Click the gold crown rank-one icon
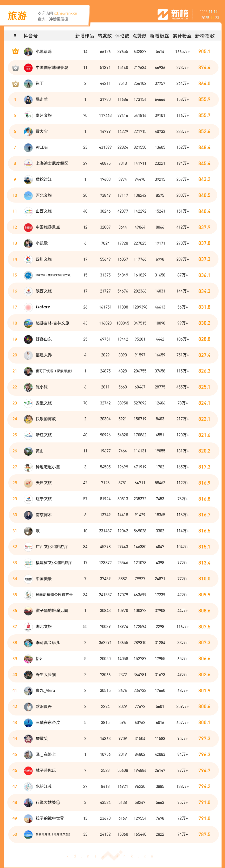This screenshot has height=868, width=225. coord(15,52)
